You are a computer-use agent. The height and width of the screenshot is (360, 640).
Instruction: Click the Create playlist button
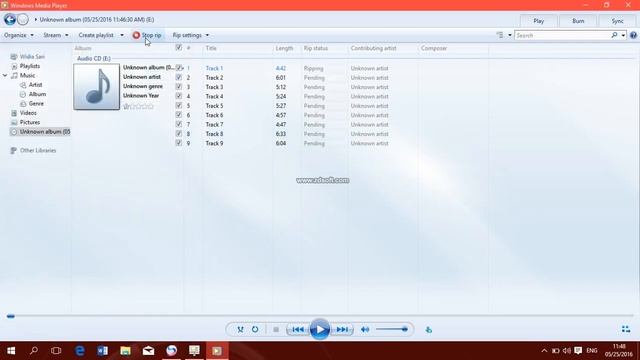pyautogui.click(x=96, y=35)
